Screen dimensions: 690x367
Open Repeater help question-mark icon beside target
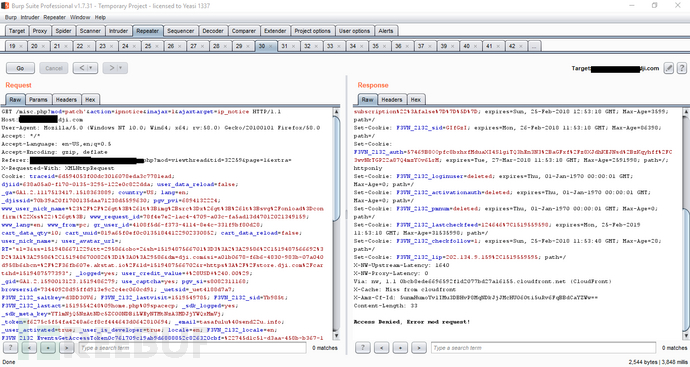pyautogui.click(x=682, y=68)
